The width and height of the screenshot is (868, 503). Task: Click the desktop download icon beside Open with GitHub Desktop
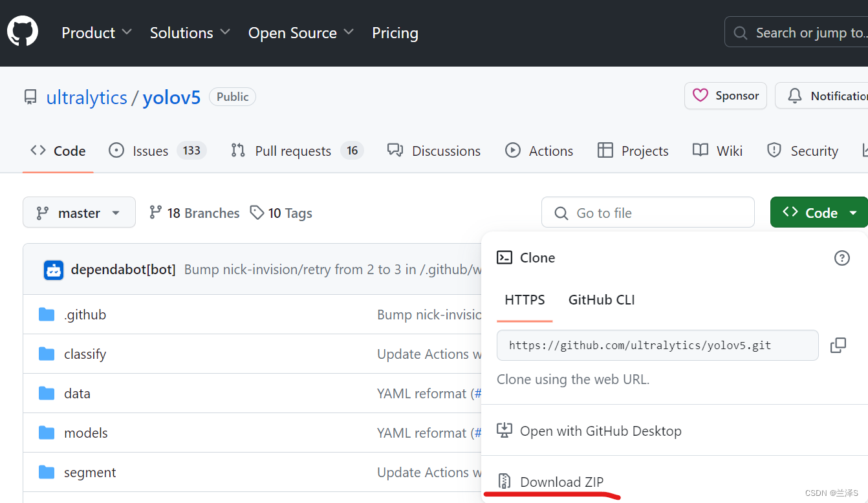[x=505, y=430]
